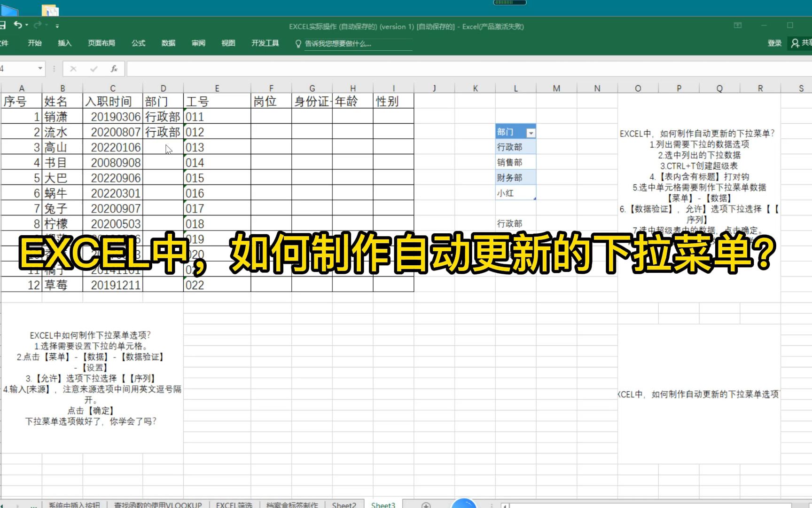Select cell with name 柠檬
812x508 pixels.
coord(62,224)
